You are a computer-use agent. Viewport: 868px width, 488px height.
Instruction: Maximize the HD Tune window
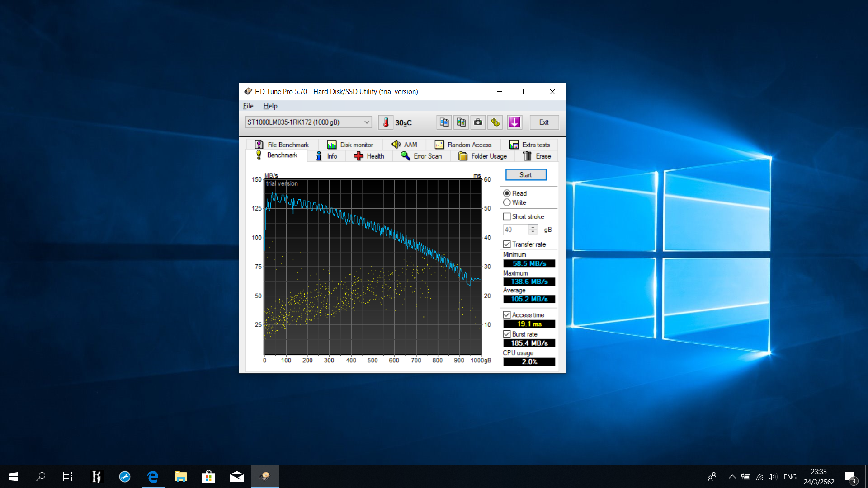pos(526,91)
